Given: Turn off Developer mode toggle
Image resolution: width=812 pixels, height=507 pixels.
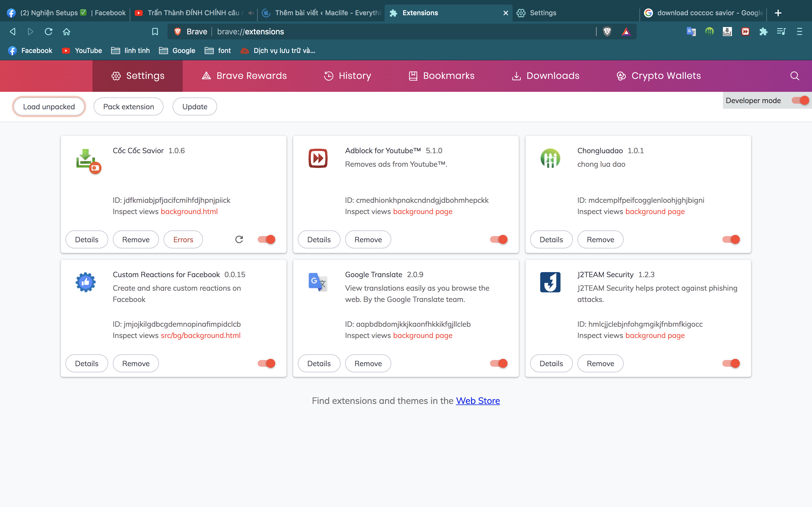Looking at the screenshot, I should [x=800, y=100].
